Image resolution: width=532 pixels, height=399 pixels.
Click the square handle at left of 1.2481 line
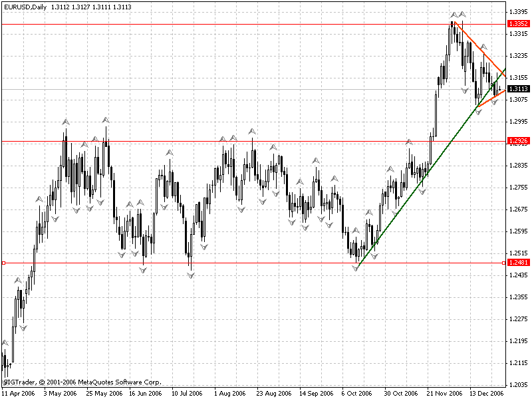[3, 263]
